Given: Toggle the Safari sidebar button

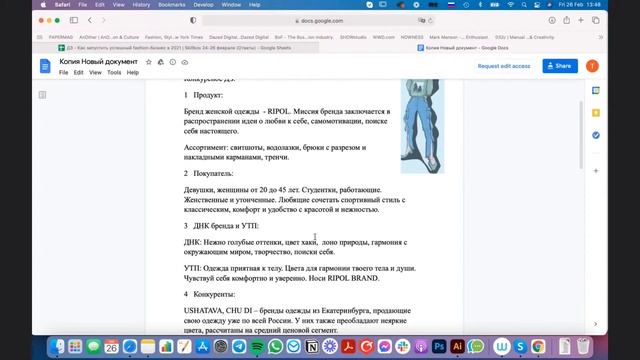Looking at the screenshot, I should [x=74, y=20].
